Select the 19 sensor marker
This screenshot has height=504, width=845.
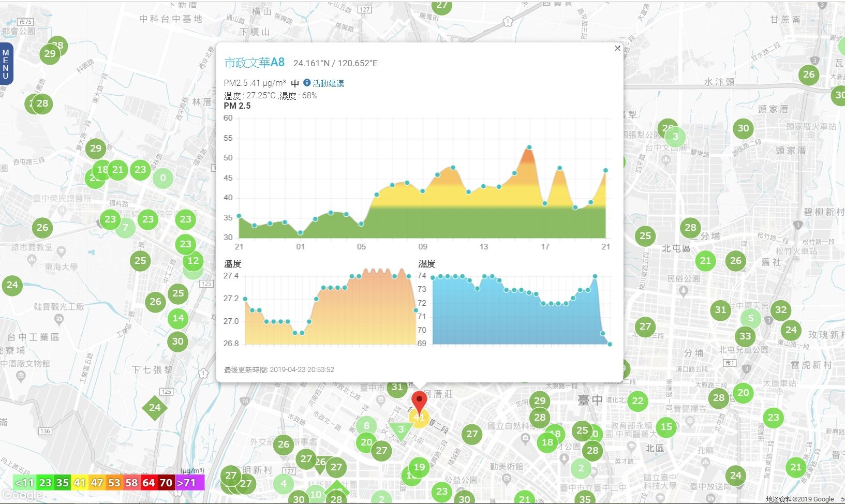click(x=419, y=467)
